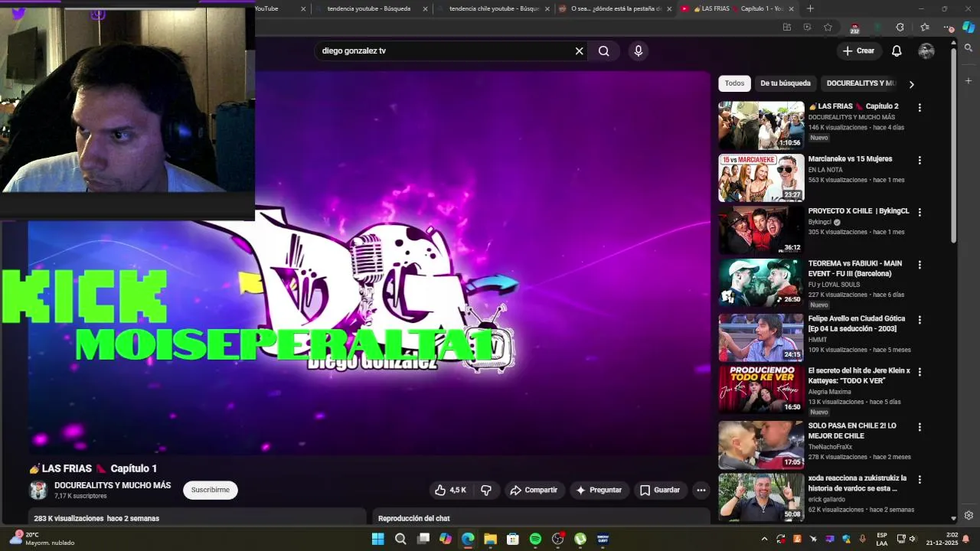Click ESP LAA language indicator
980x551 pixels.
[x=882, y=539]
